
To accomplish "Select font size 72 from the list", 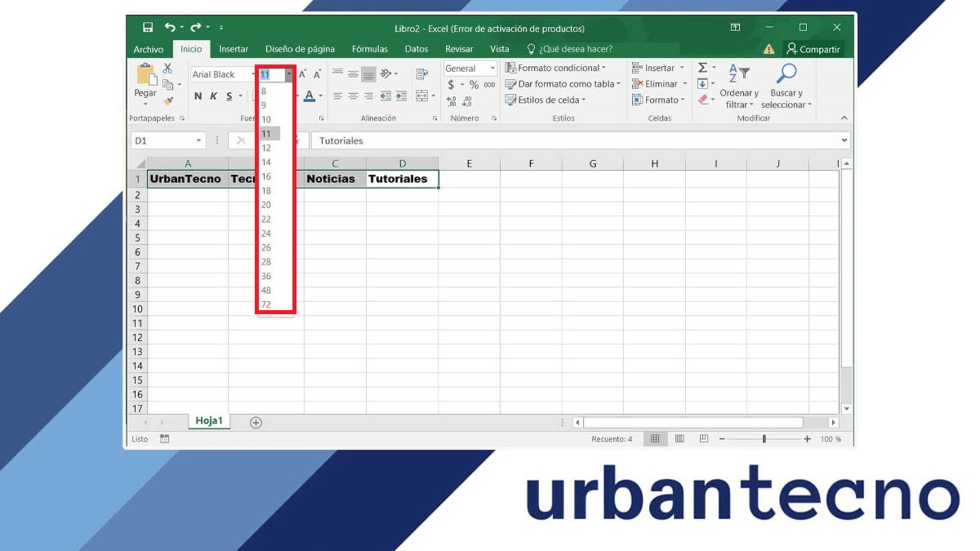I will (x=266, y=305).
